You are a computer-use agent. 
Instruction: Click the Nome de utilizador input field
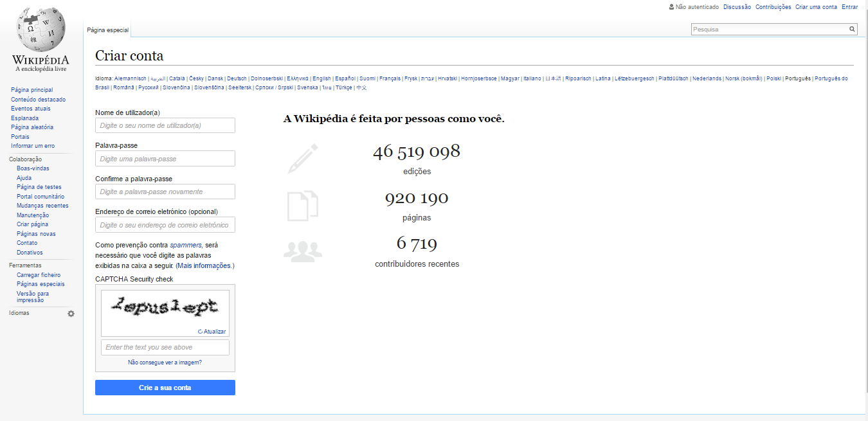point(165,125)
